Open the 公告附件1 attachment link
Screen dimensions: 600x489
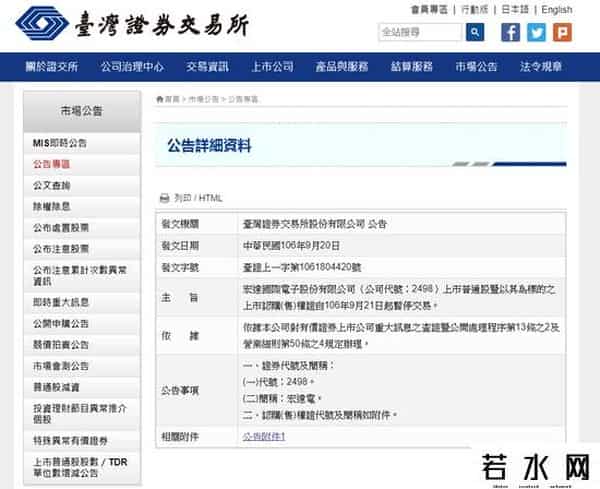point(264,437)
